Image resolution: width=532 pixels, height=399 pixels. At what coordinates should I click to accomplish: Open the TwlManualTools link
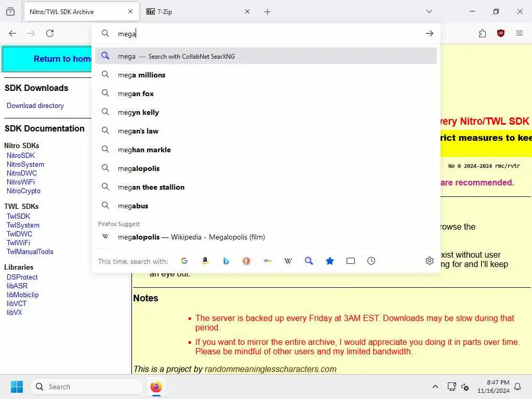pos(30,251)
